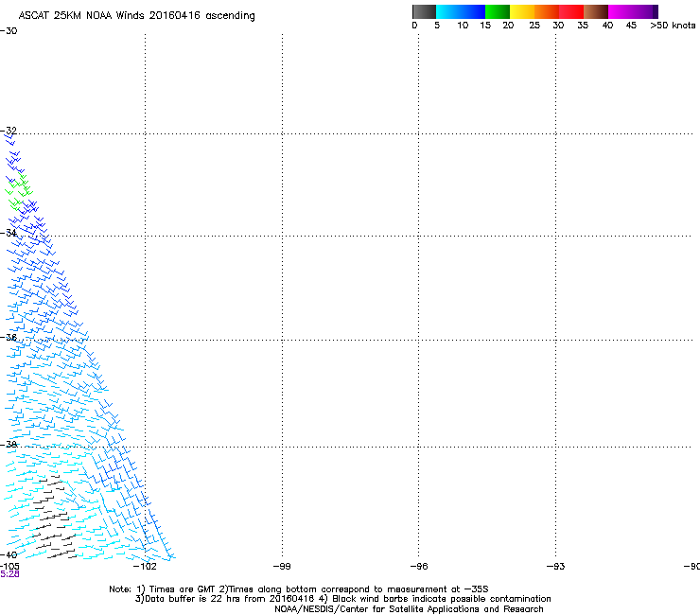Click the '-40' latitude axis label

pos(9,554)
